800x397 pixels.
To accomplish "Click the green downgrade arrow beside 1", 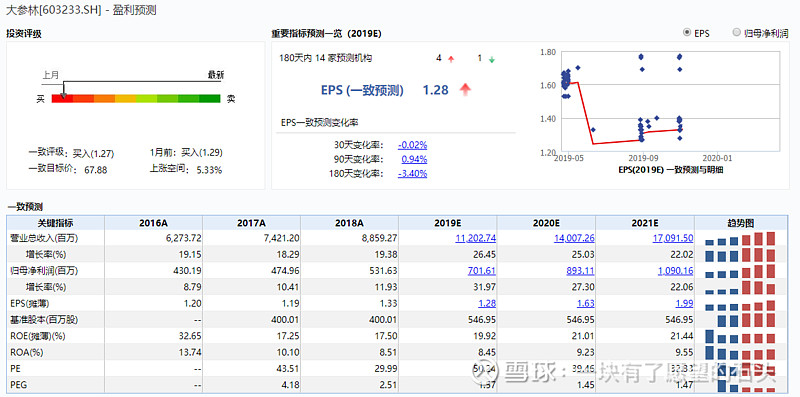I will coord(492,59).
